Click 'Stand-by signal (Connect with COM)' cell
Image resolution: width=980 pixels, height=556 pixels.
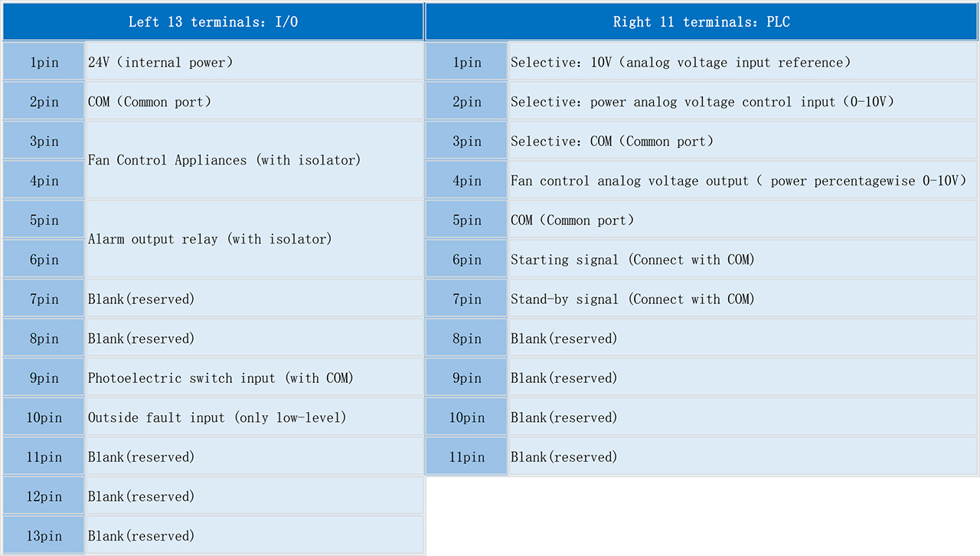click(x=743, y=299)
